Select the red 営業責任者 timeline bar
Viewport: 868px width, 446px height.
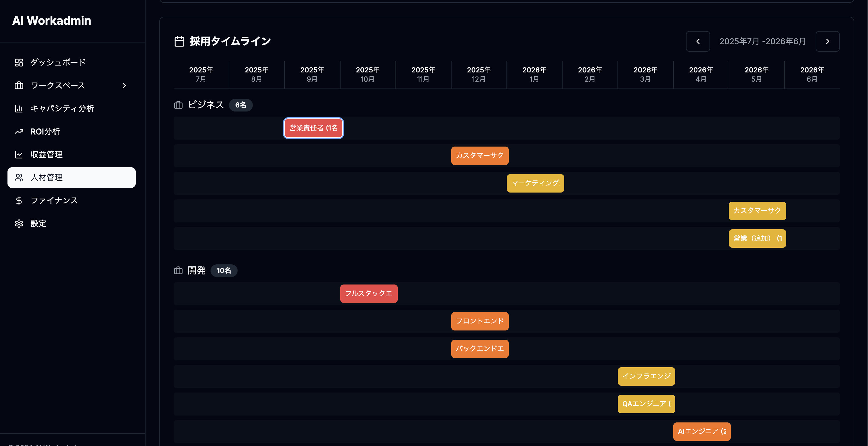(313, 128)
